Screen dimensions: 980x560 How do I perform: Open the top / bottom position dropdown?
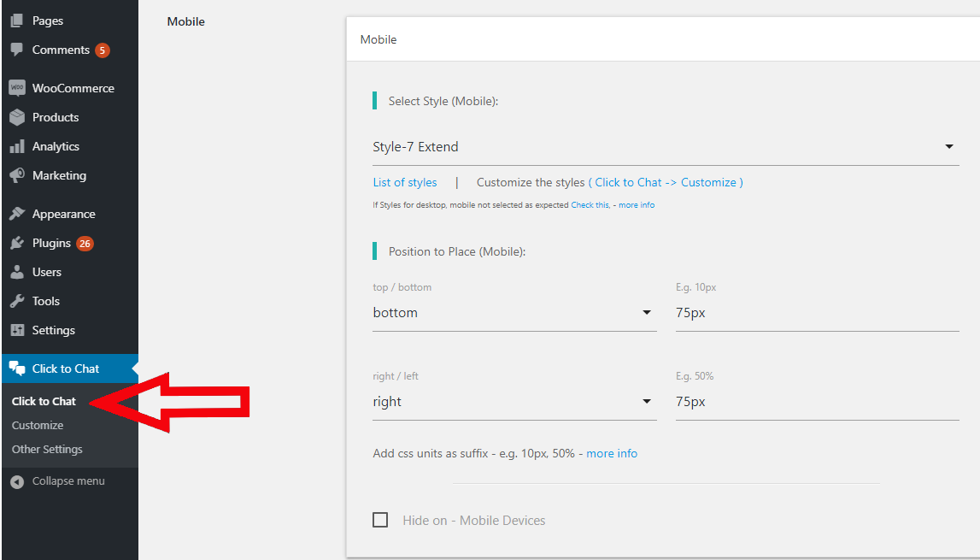click(x=514, y=313)
